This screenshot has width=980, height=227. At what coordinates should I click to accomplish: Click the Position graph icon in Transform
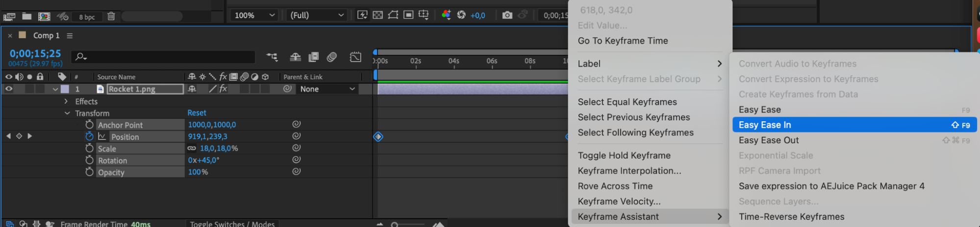pyautogui.click(x=102, y=136)
